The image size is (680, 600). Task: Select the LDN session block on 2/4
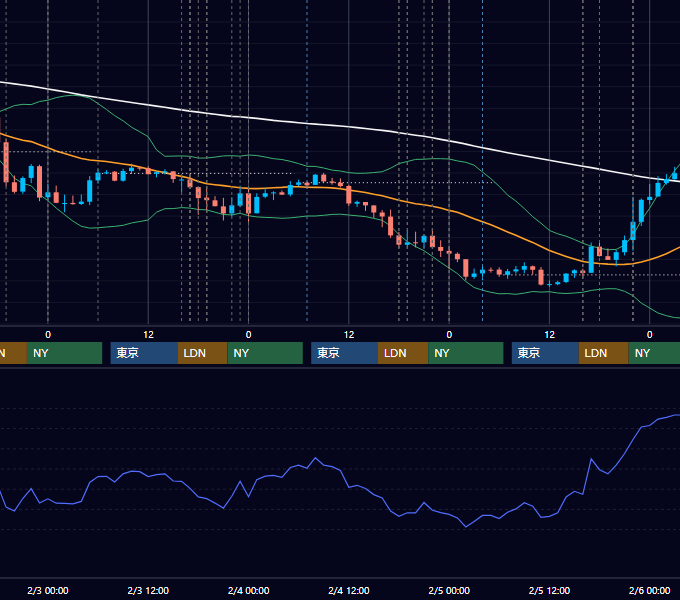[403, 353]
